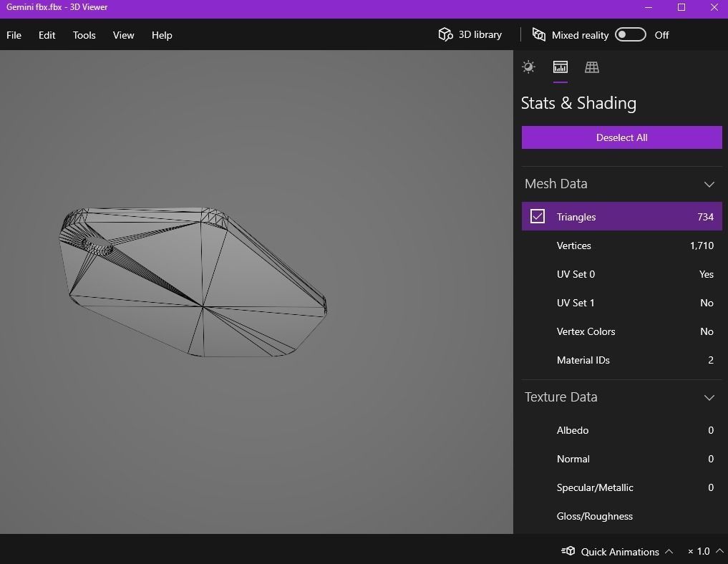Toggle the Mixed reality switch
This screenshot has height=564, width=728.
click(x=630, y=35)
